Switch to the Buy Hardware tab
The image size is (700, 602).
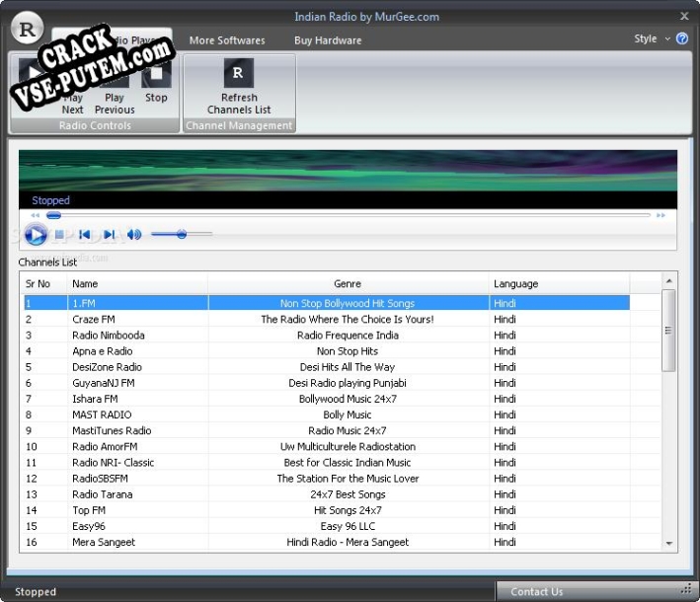(x=328, y=40)
